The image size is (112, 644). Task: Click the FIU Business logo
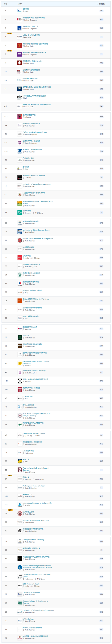19,89
